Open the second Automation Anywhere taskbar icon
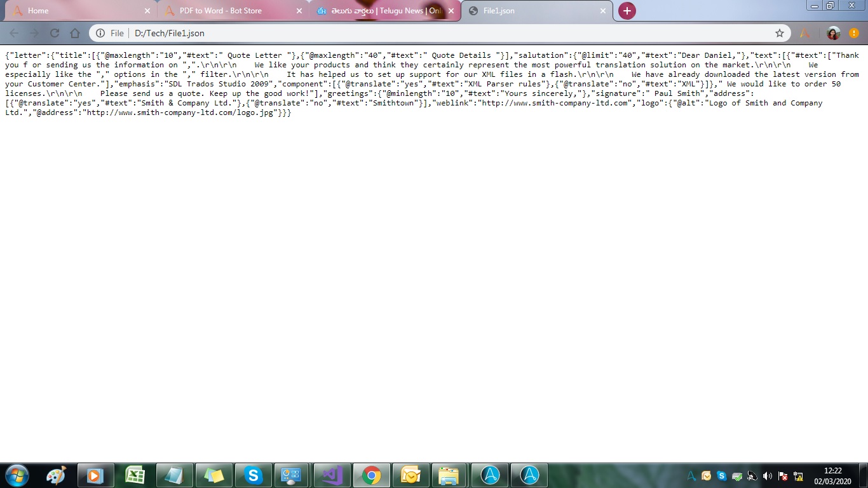This screenshot has height=488, width=868. point(529,475)
